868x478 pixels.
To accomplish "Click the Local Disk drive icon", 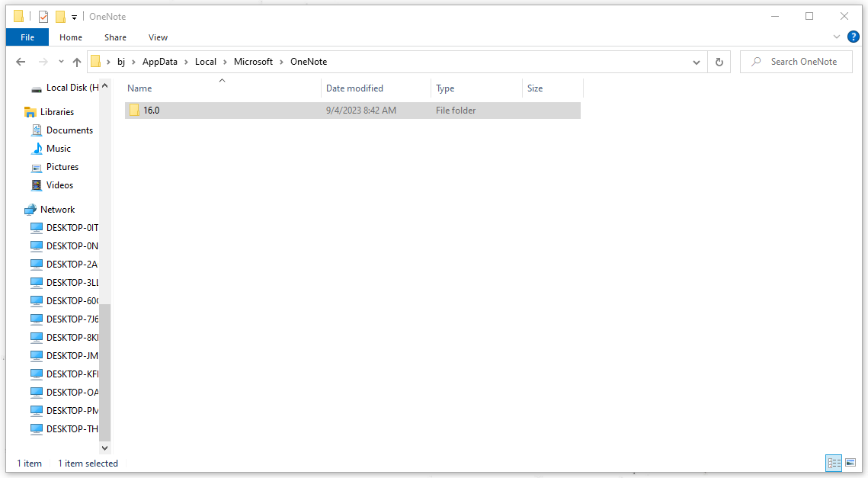I will pos(37,88).
